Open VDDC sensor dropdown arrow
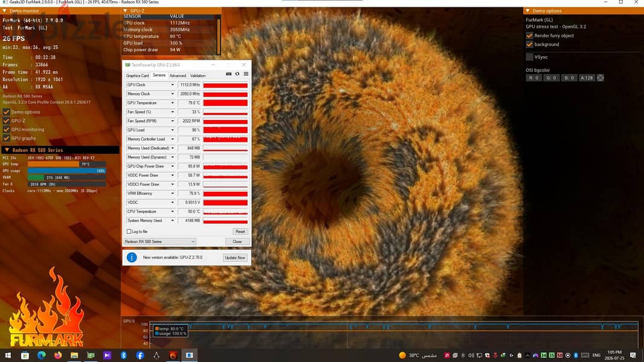Screen dimensions: 644x362 coord(173,203)
